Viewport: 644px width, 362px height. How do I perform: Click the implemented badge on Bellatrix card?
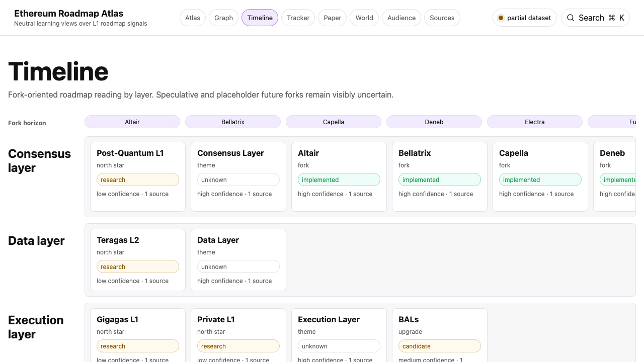(440, 179)
